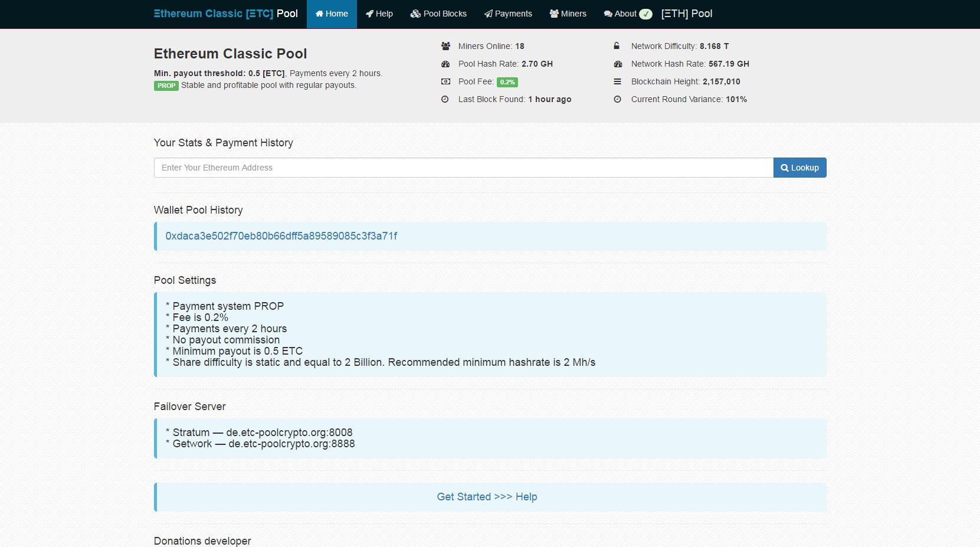
Task: Click the Stratum de.etc-poolcrypto.org:8008 line
Action: 259,433
